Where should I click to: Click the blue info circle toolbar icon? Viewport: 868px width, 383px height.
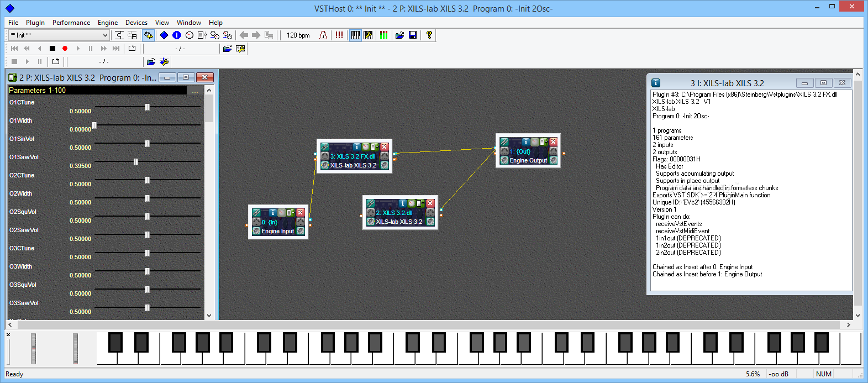pos(177,35)
